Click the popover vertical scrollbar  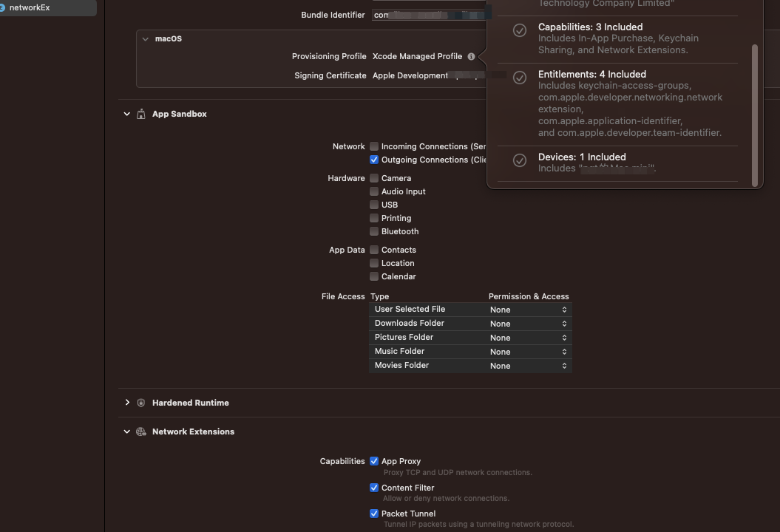(x=755, y=115)
